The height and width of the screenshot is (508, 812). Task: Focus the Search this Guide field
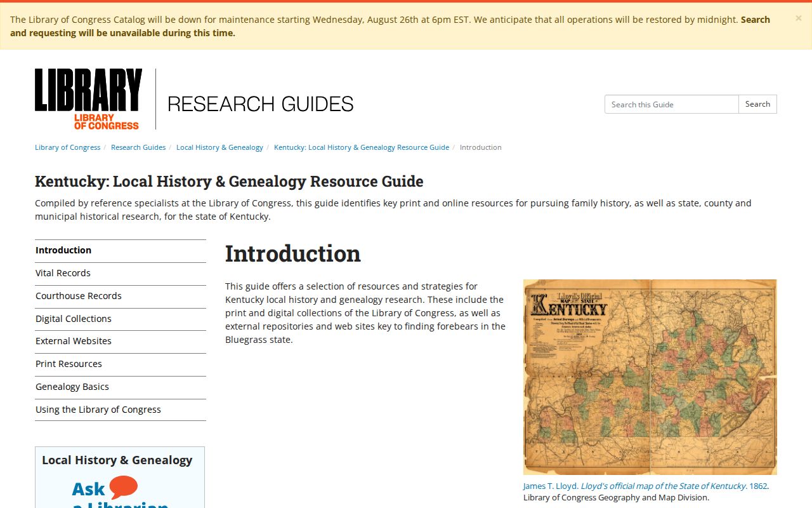coord(671,104)
